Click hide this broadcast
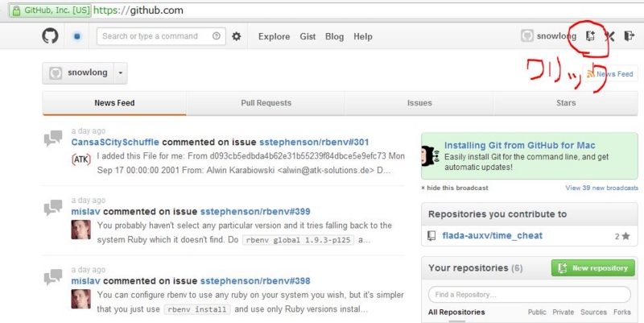This screenshot has width=644, height=323. pyautogui.click(x=455, y=188)
